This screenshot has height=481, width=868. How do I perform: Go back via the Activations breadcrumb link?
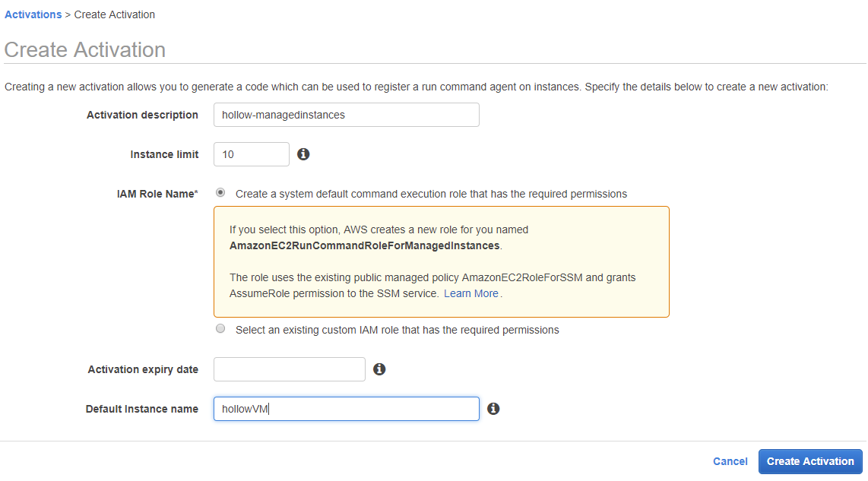(x=33, y=14)
